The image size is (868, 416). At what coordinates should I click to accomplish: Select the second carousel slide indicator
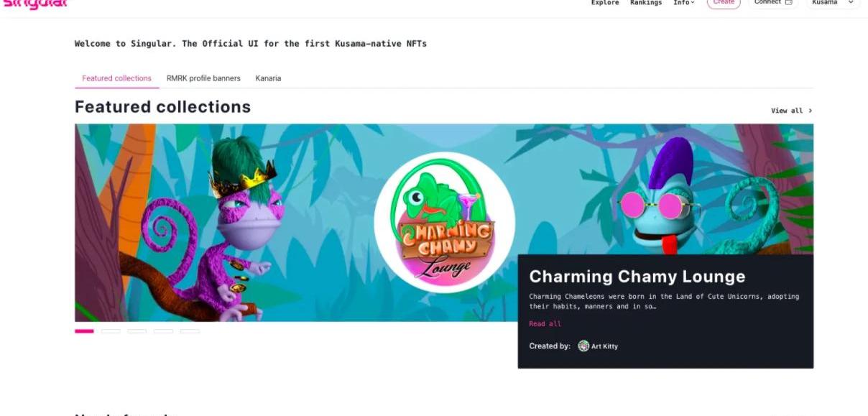(x=111, y=331)
